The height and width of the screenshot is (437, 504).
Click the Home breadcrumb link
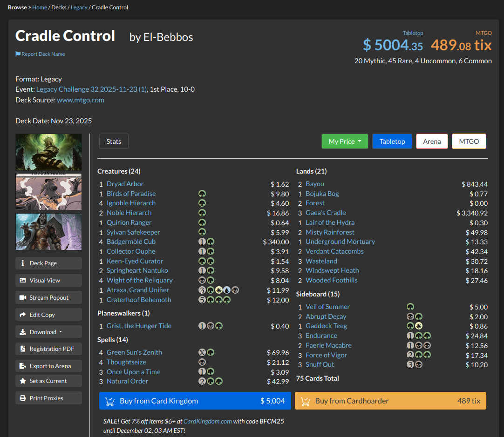40,7
